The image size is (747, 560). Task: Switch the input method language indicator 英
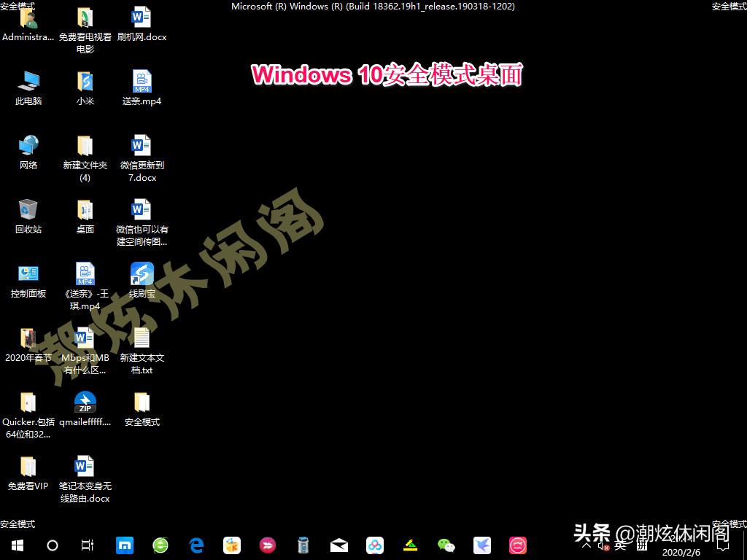tap(622, 547)
